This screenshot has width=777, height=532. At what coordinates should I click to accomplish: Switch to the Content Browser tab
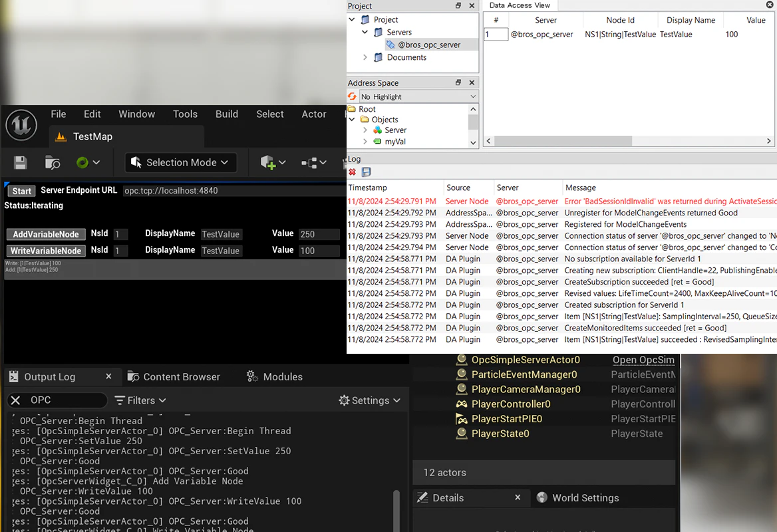pyautogui.click(x=174, y=377)
